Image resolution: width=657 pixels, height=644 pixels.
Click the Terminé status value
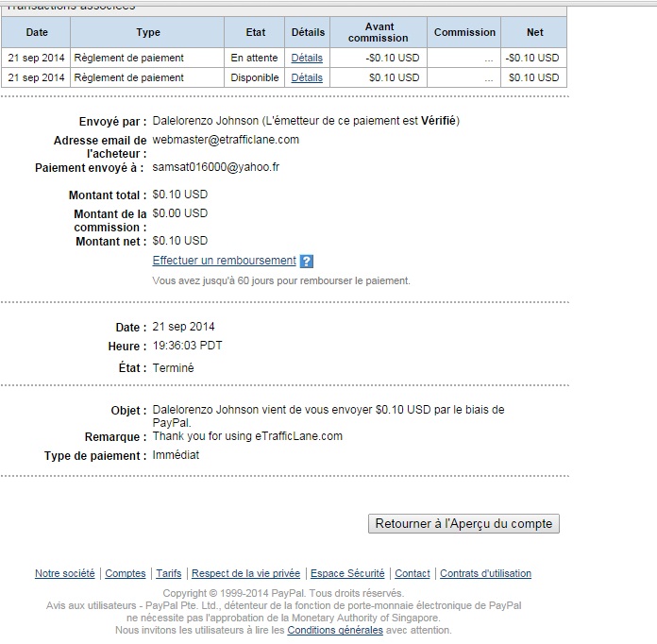click(x=173, y=368)
